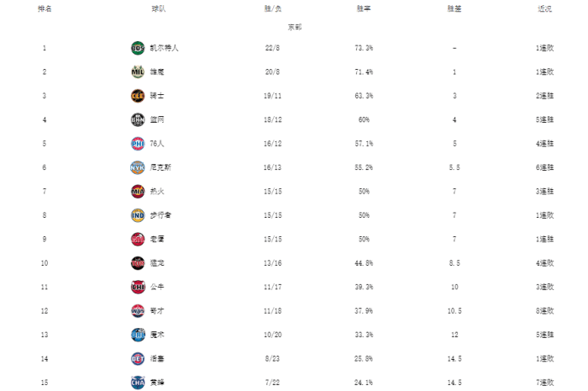Viewport: 588px width, 391px height.
Task: Open the 魔术 team name link
Action: pyautogui.click(x=157, y=335)
